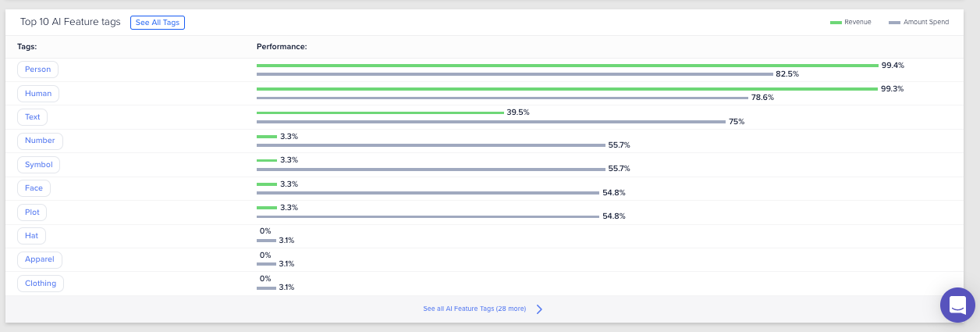Viewport: 980px width, 332px height.
Task: Select the Person tag
Action: coord(37,70)
